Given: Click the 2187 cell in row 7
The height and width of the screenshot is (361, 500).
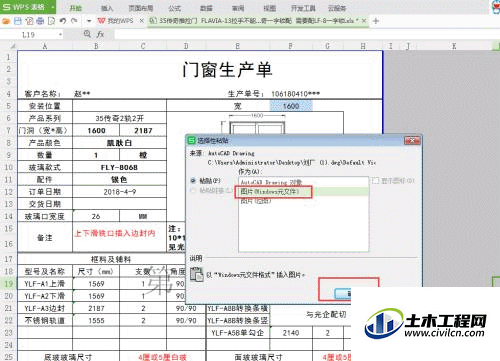Looking at the screenshot, I should (x=143, y=131).
